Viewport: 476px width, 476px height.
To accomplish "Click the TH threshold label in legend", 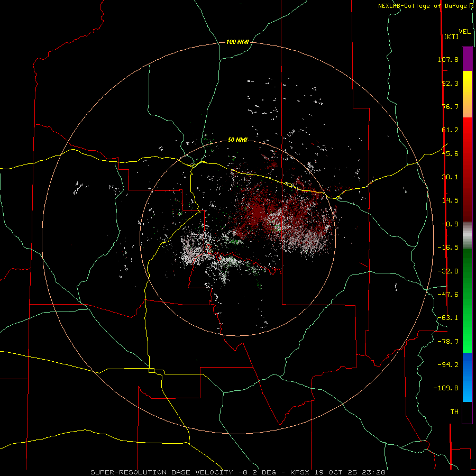I will (454, 412).
